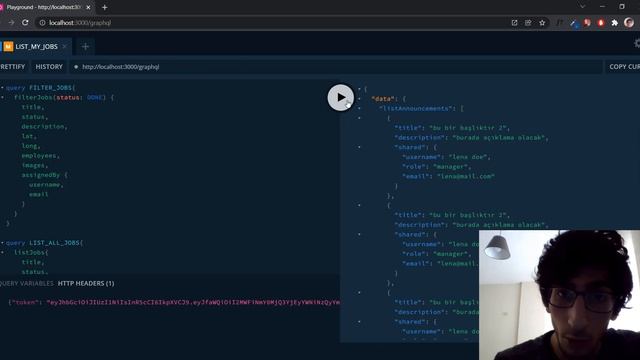Viewport: 640px width, 360px height.
Task: Click the "long" field in the query
Action: click(x=29, y=146)
